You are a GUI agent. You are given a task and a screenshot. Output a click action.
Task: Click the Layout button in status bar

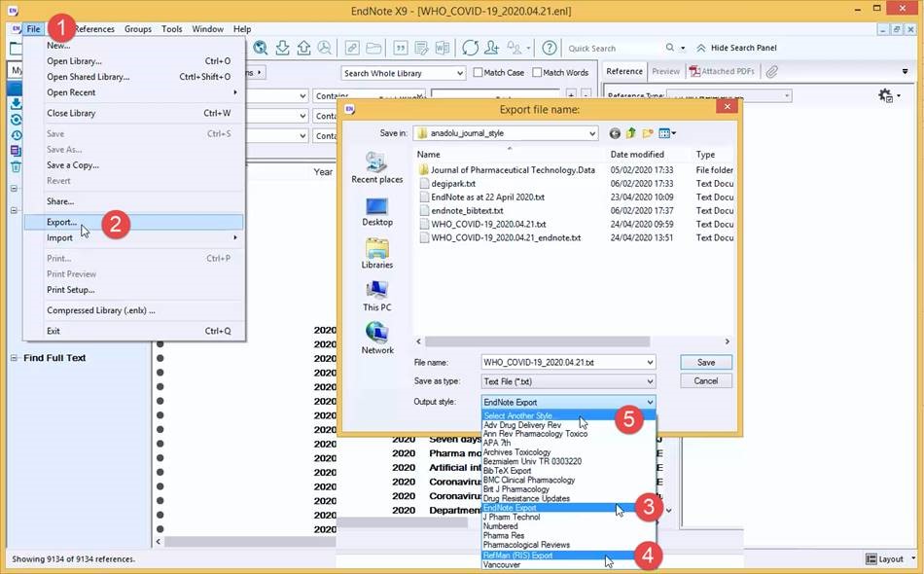point(884,558)
